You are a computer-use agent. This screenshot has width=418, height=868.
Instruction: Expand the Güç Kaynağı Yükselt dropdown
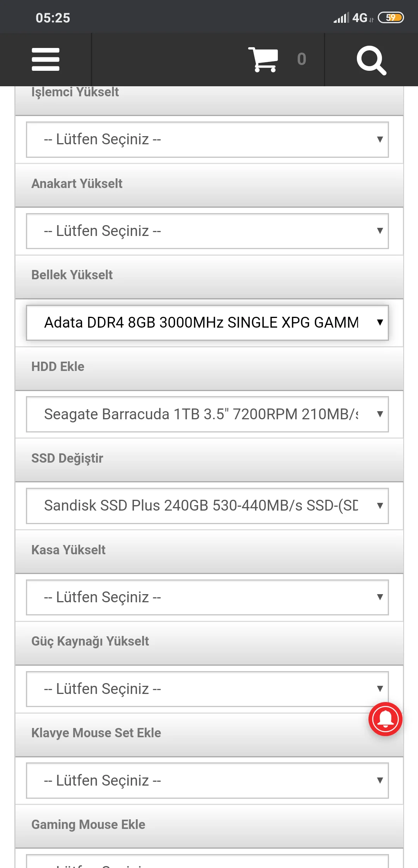coord(207,689)
